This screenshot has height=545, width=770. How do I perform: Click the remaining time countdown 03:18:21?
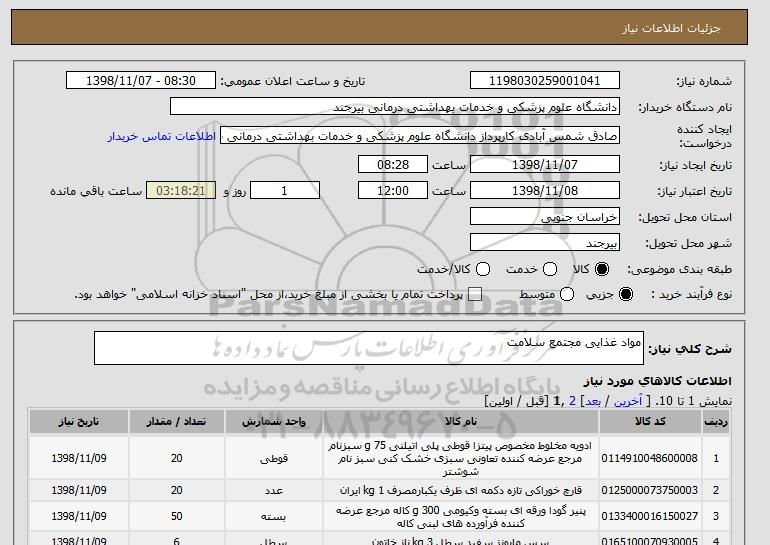pos(181,190)
